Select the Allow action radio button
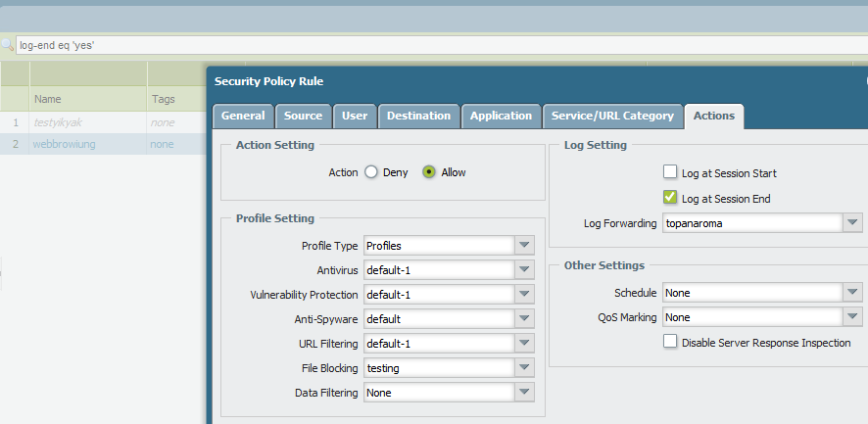 429,172
